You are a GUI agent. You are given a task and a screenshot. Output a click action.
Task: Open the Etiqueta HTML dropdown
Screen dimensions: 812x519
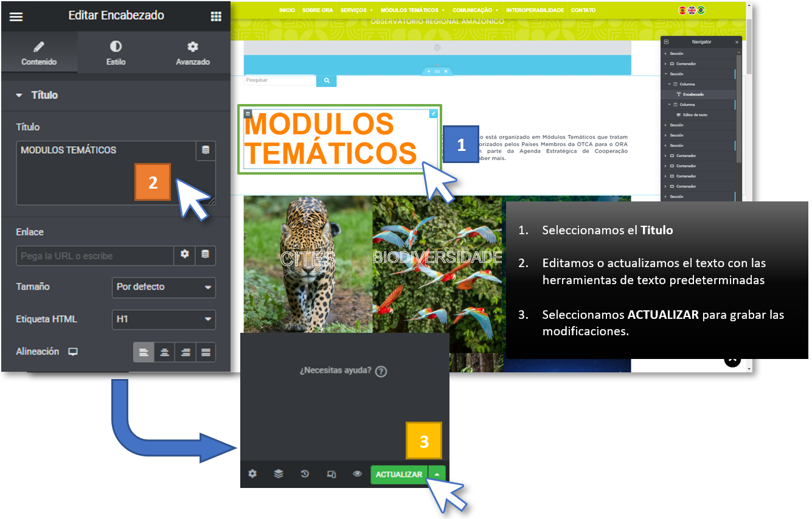pyautogui.click(x=164, y=319)
